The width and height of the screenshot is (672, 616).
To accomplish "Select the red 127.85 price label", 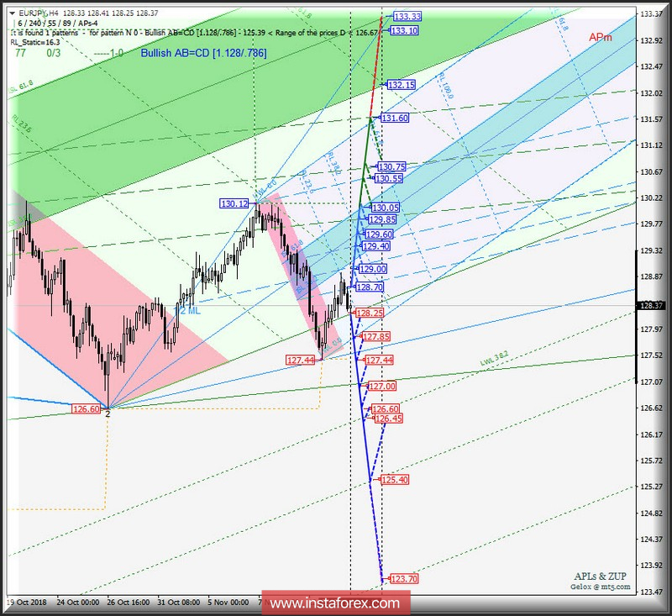I will coord(375,336).
